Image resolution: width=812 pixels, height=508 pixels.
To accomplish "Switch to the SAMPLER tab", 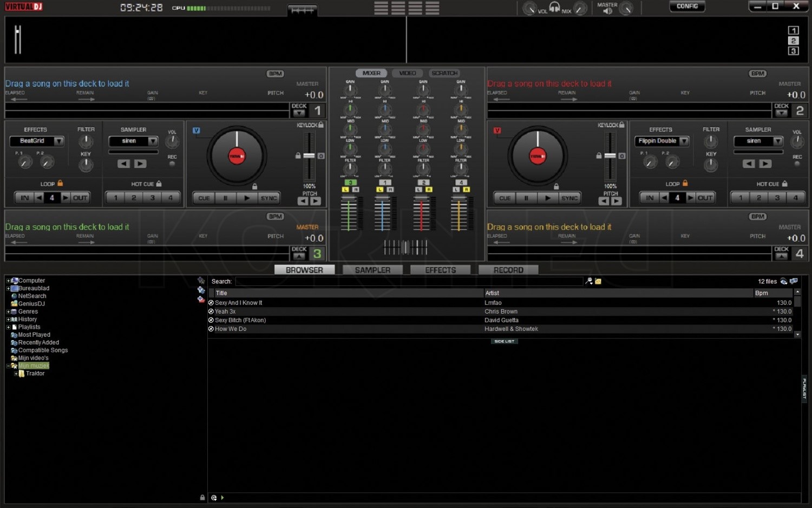I will 372,269.
